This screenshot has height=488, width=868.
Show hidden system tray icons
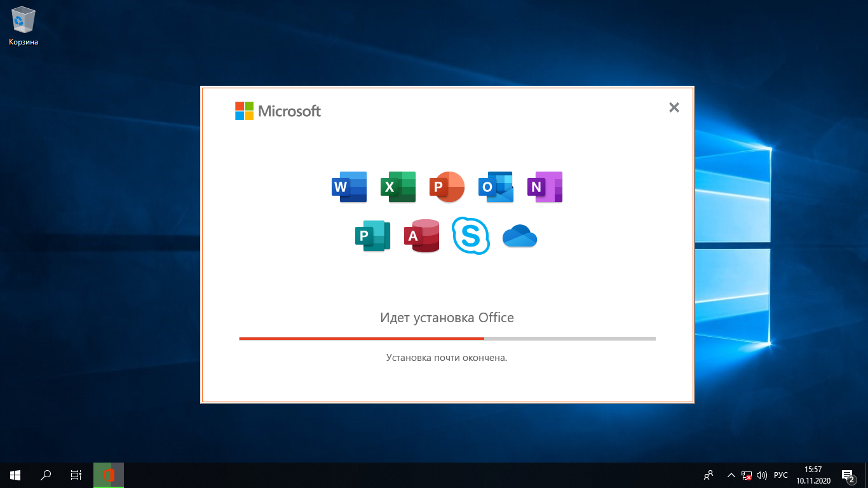pos(731,475)
